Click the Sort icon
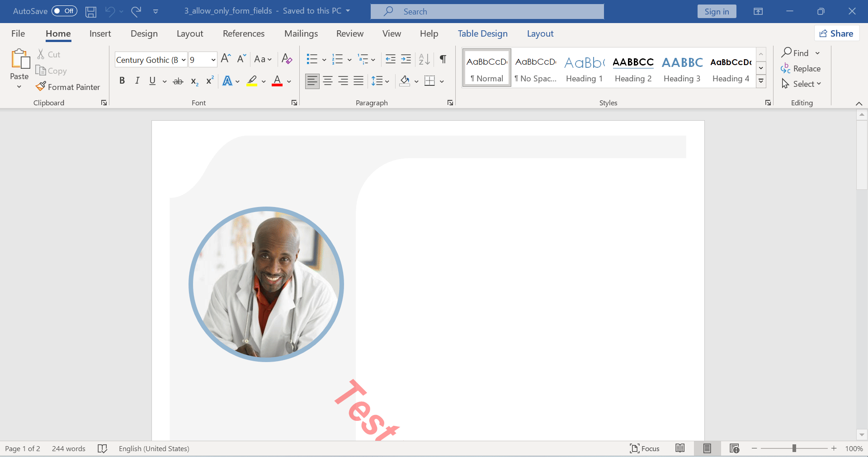868x457 pixels. pyautogui.click(x=423, y=59)
